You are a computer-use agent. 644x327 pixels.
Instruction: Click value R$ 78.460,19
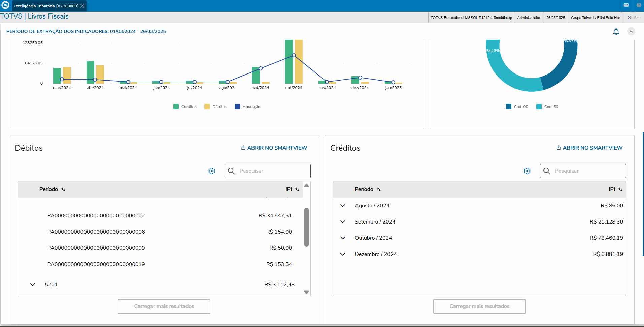click(x=606, y=238)
